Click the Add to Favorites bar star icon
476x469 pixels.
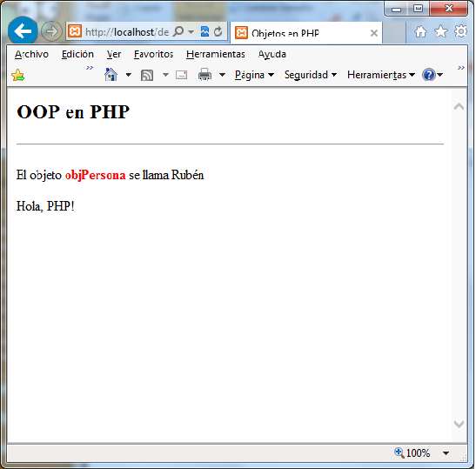pyautogui.click(x=18, y=75)
